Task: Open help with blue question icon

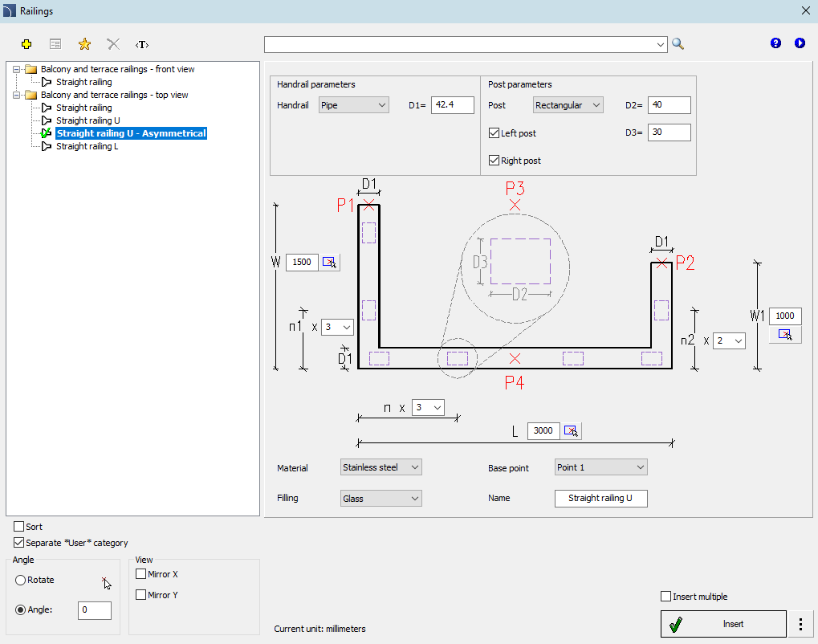Action: tap(775, 43)
